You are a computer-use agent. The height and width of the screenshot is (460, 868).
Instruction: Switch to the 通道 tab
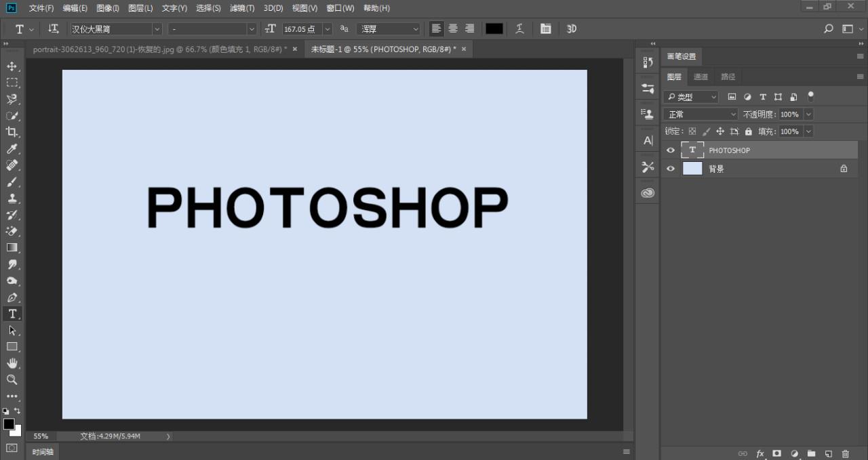point(701,77)
